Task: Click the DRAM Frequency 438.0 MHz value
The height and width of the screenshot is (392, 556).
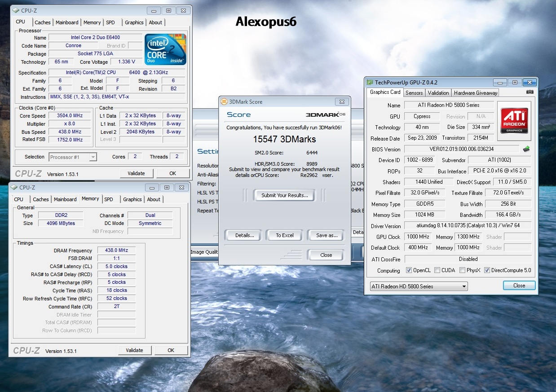Action: click(117, 251)
